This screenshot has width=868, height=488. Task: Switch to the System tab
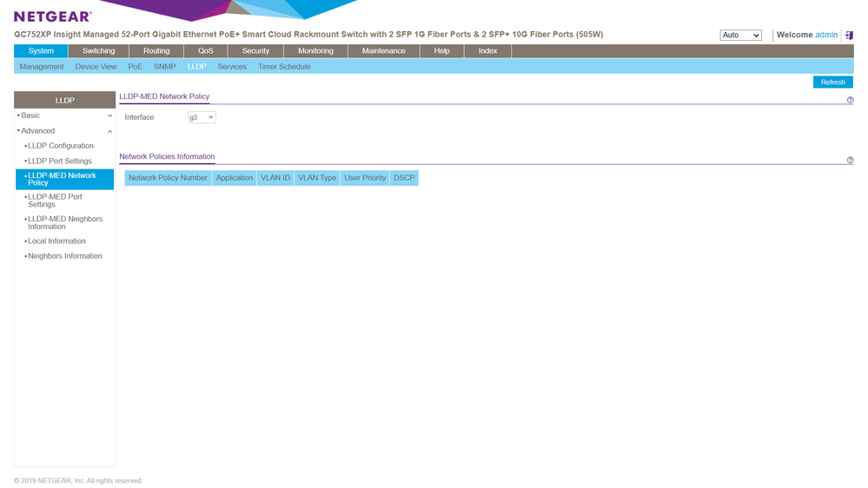point(41,51)
